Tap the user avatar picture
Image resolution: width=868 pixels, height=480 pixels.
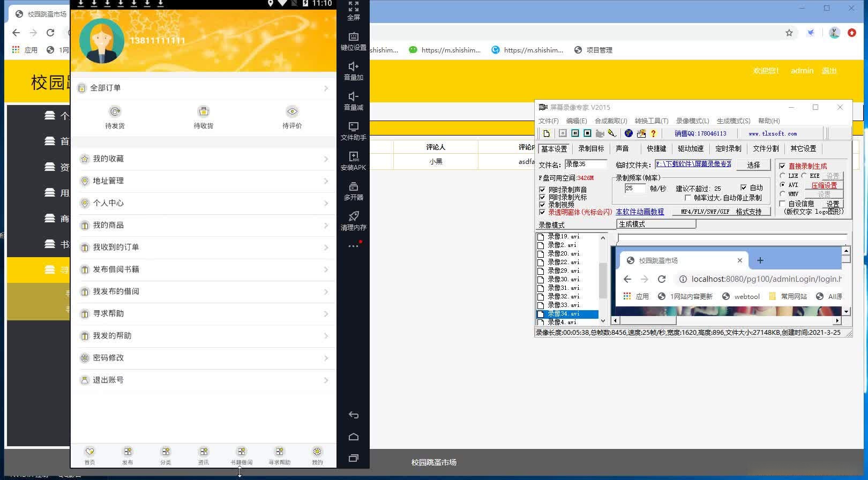[x=102, y=41]
